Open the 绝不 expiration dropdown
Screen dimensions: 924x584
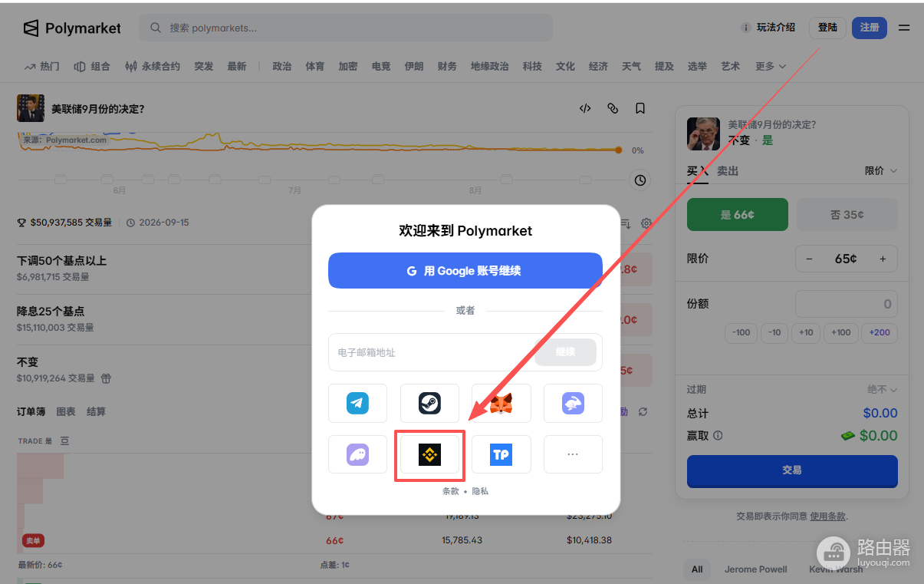(882, 389)
